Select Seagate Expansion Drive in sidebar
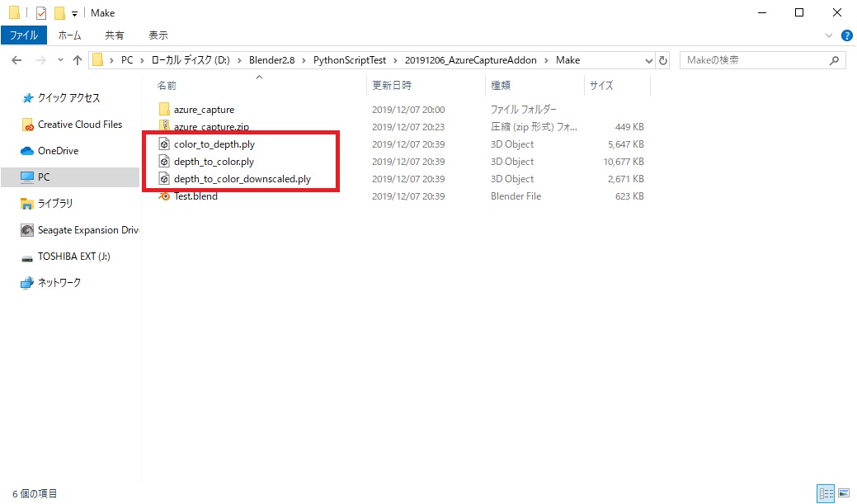 87,230
